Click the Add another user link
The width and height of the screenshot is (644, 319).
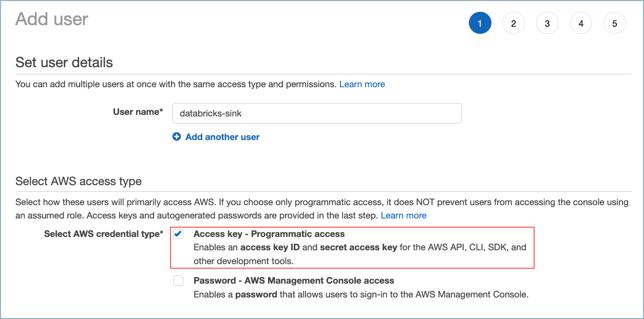[222, 137]
